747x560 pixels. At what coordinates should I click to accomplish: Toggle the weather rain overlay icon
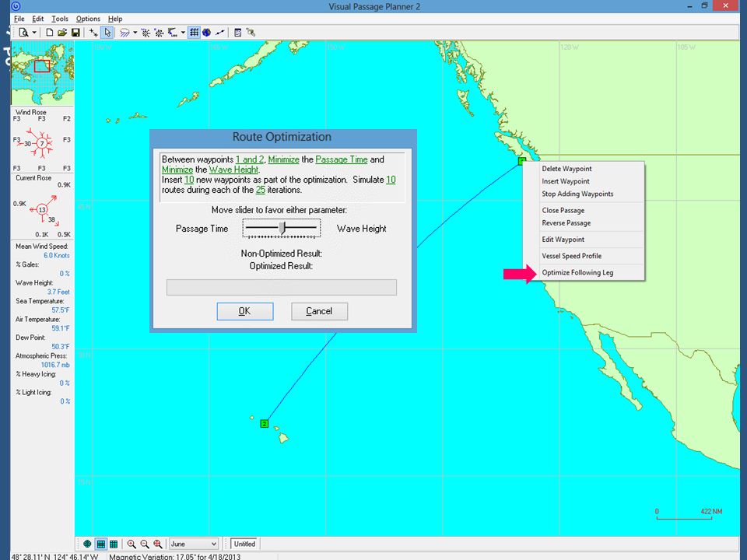(124, 33)
